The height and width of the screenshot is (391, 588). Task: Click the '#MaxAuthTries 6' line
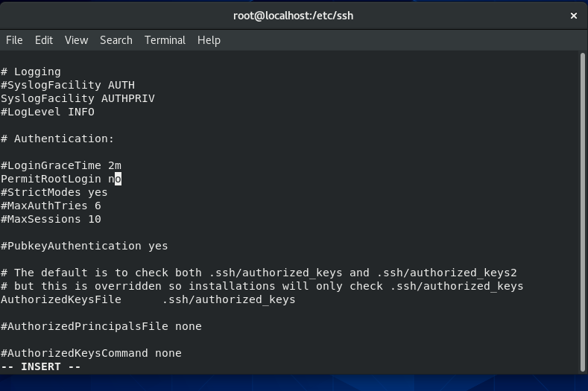pos(51,206)
